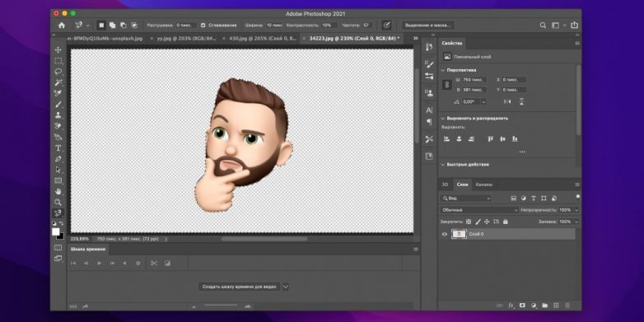This screenshot has height=322, width=644.
Task: Open the timeline creation type dropdown arrow
Action: 286,287
